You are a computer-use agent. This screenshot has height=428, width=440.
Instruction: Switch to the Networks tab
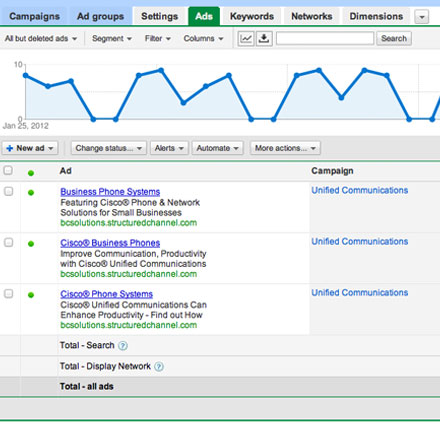point(312,16)
